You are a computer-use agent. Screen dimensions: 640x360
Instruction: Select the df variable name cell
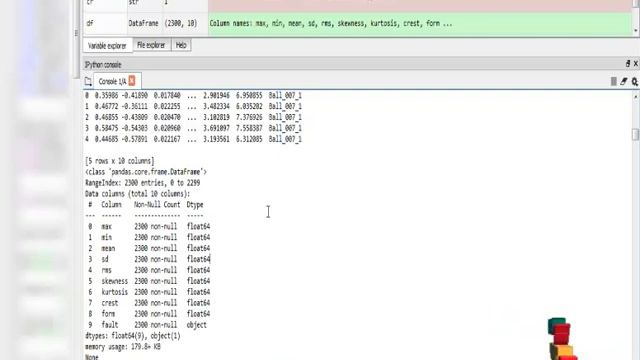click(105, 24)
